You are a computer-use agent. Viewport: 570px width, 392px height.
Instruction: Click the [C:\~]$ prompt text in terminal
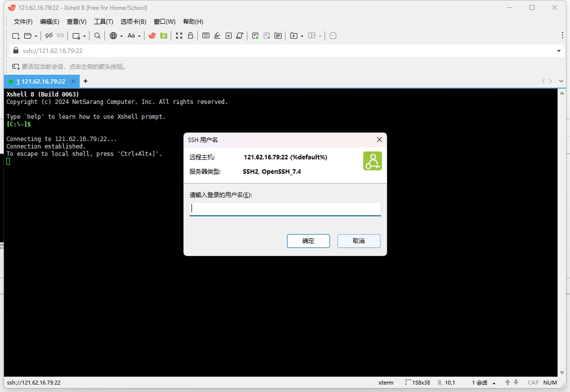(18, 124)
